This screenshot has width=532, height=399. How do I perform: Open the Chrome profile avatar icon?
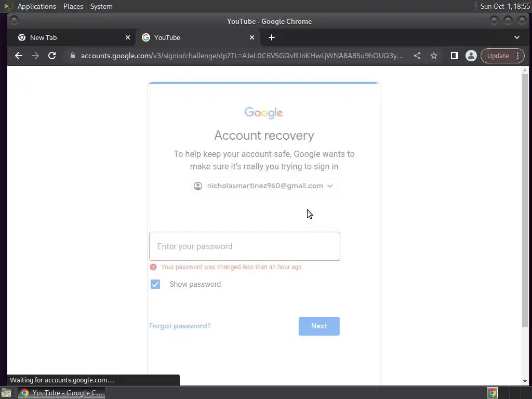(471, 56)
